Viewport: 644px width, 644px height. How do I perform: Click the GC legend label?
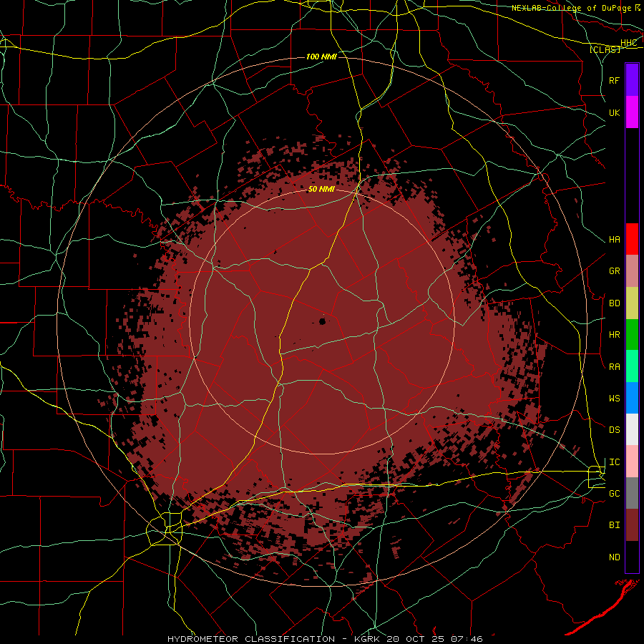[x=614, y=494]
